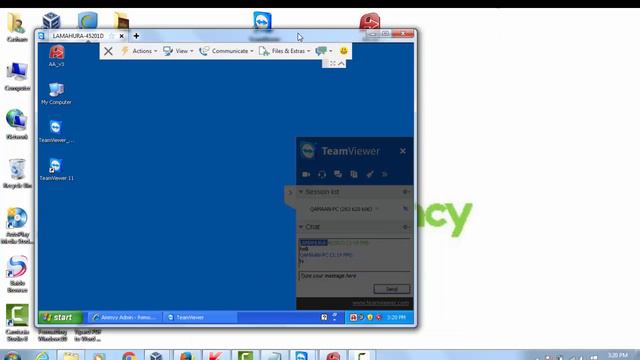Close the LAMAHURA-45201D tab
The height and width of the screenshot is (360, 640).
122,36
